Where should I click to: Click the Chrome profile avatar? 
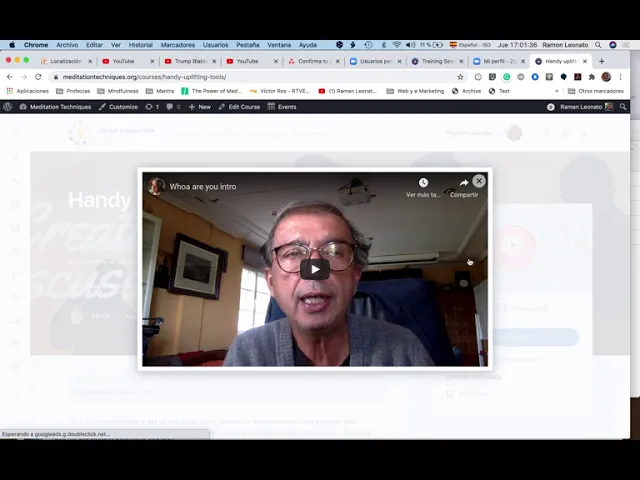coord(606,77)
